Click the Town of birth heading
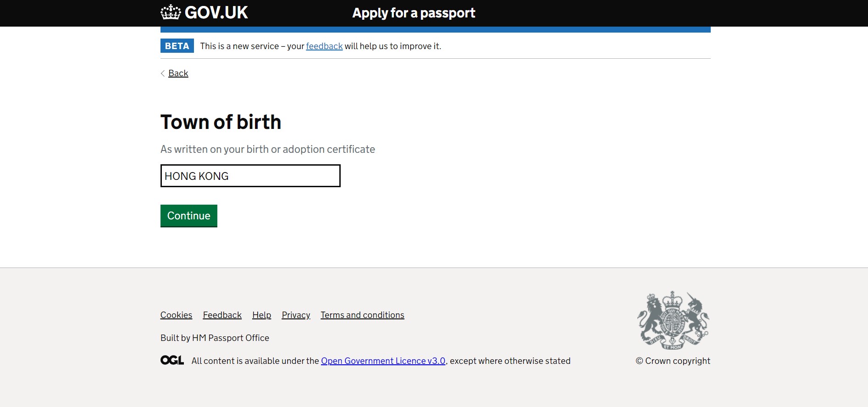Screen dimensions: 868x407 [221, 122]
